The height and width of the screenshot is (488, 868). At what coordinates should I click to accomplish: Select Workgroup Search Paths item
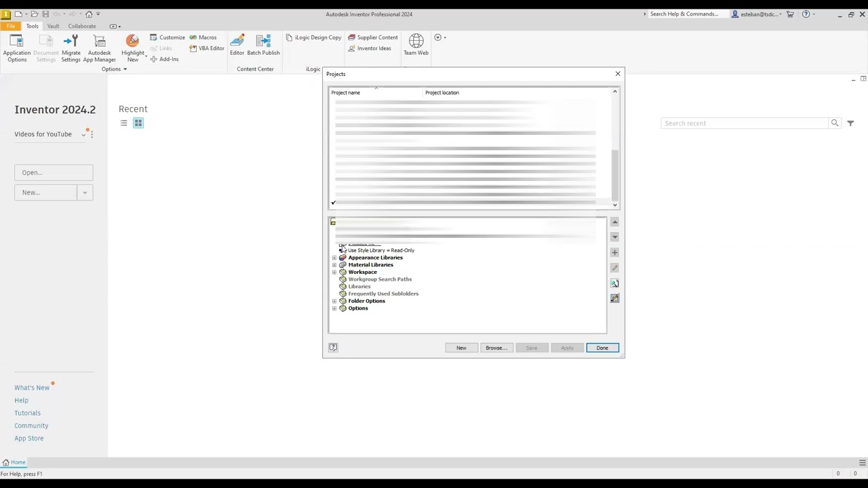point(380,279)
